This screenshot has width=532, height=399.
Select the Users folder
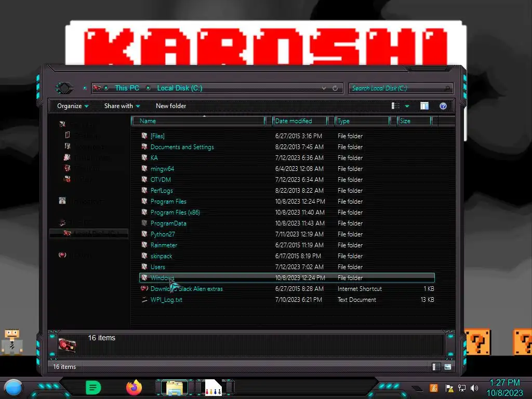158,267
